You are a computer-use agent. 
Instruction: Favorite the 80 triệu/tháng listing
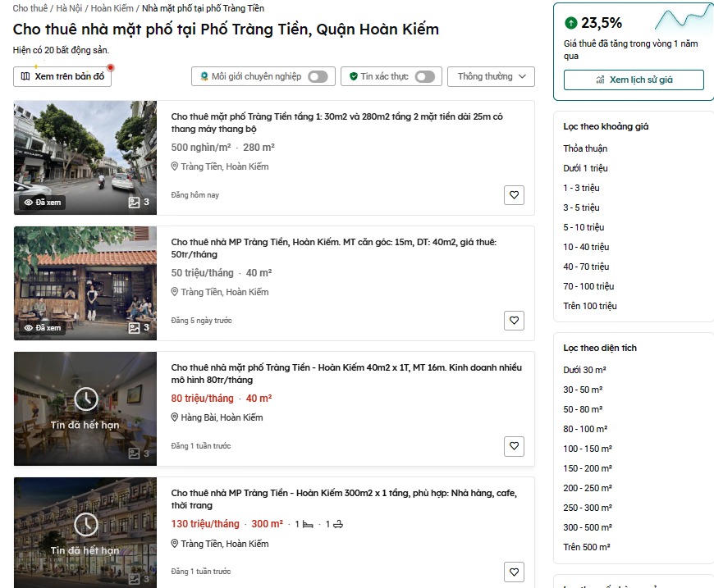[514, 446]
